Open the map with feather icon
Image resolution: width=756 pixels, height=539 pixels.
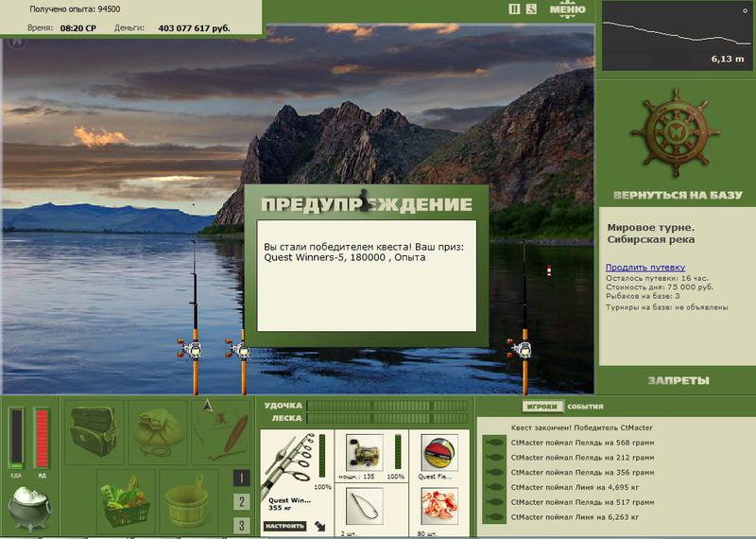(x=221, y=431)
